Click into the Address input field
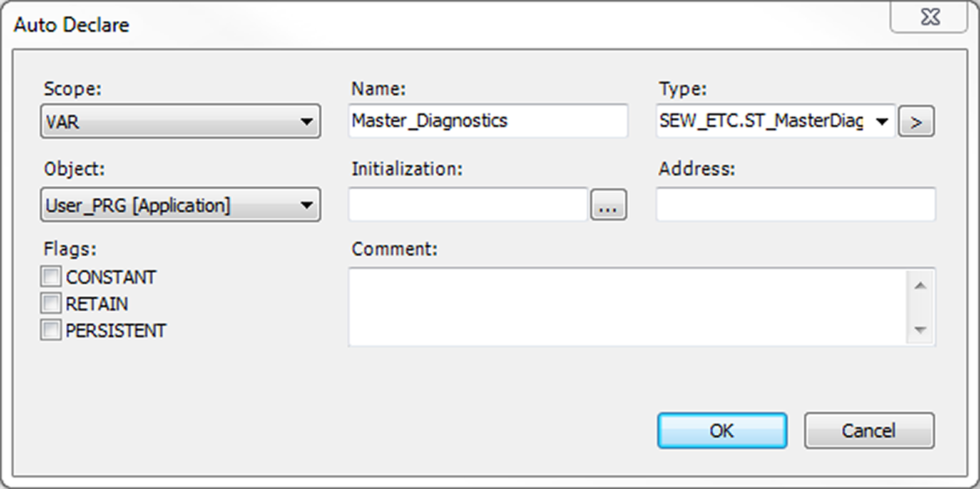The image size is (980, 489). point(795,205)
